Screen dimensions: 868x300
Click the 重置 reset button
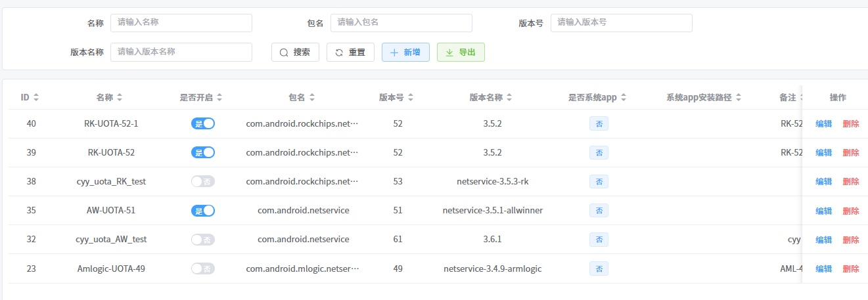pyautogui.click(x=350, y=53)
